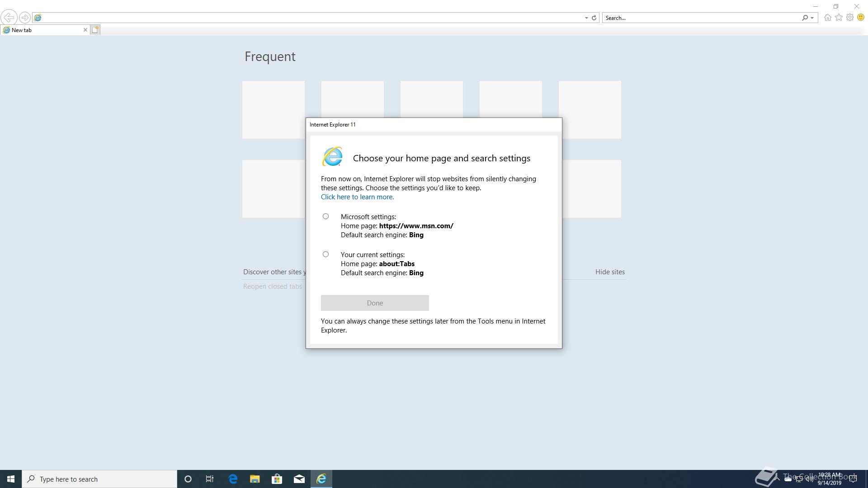Viewport: 868px width, 488px height.
Task: Click the about:Tabs home page text
Action: point(397,264)
